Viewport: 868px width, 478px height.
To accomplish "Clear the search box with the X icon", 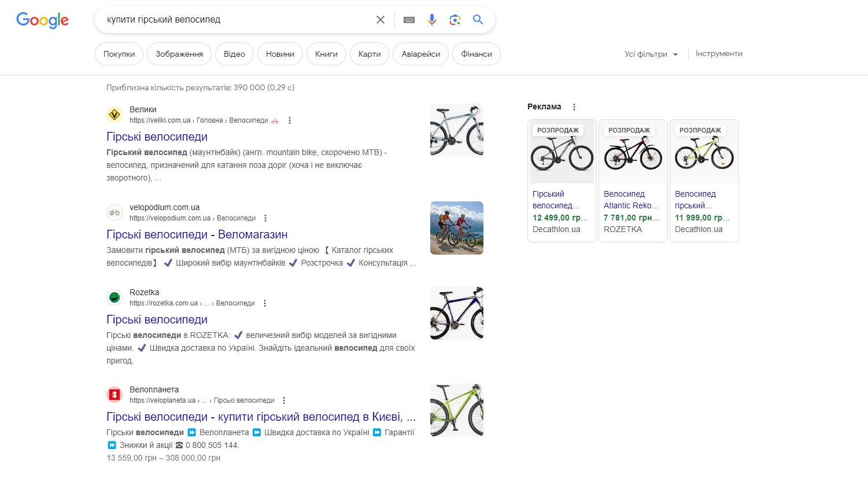I will pos(380,20).
